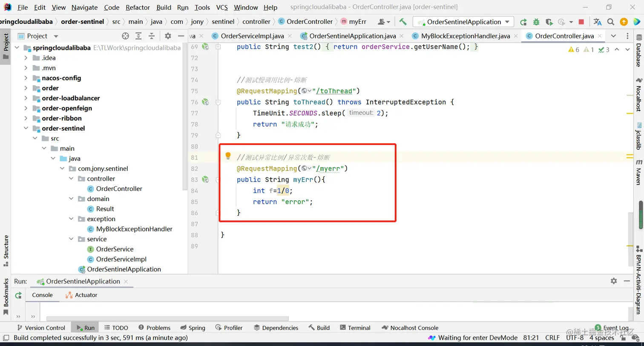Open the Maven tool window
Image resolution: width=644 pixels, height=346 pixels.
[639, 172]
